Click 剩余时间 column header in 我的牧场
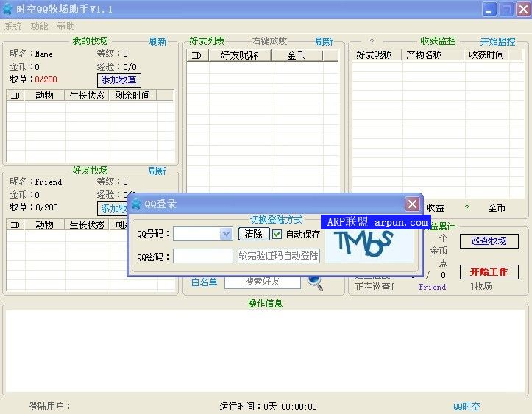This screenshot has width=532, height=414. [132, 96]
